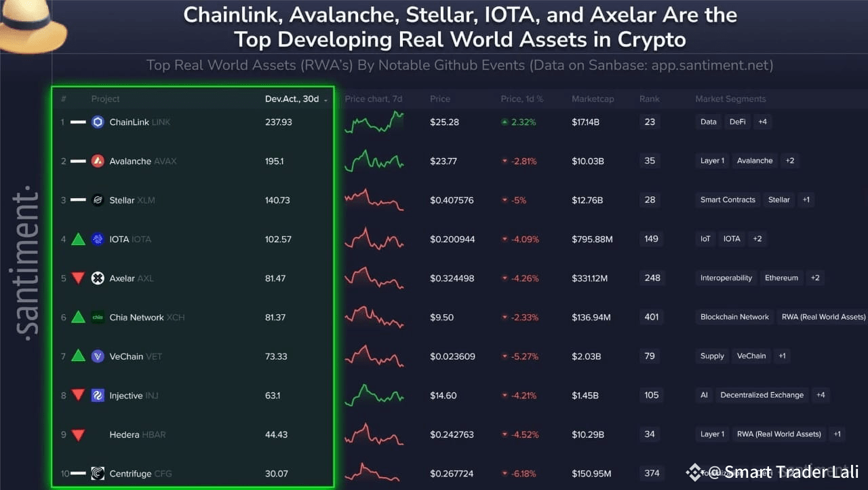Click the DeFi segment tag on ChainLink row
The height and width of the screenshot is (490, 868).
click(x=737, y=122)
